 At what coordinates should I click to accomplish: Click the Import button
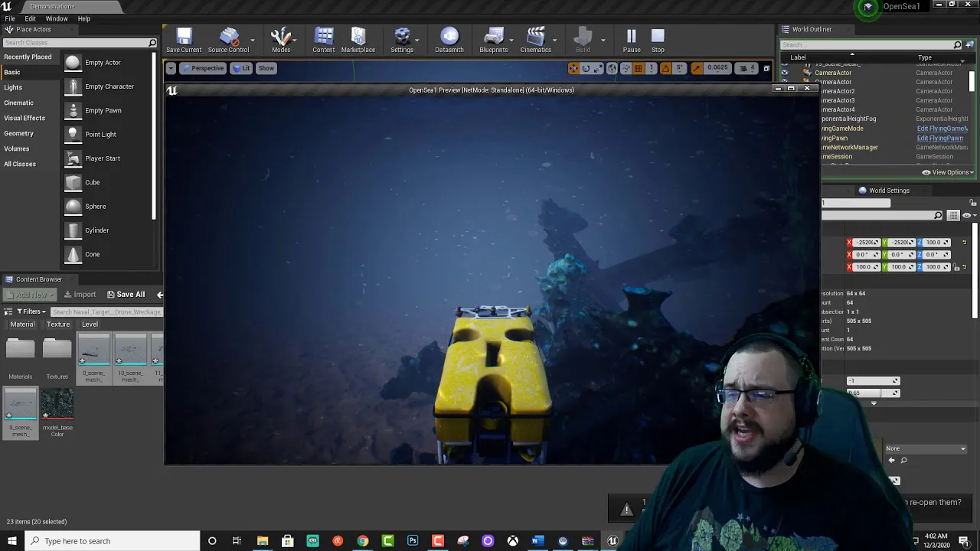(80, 295)
